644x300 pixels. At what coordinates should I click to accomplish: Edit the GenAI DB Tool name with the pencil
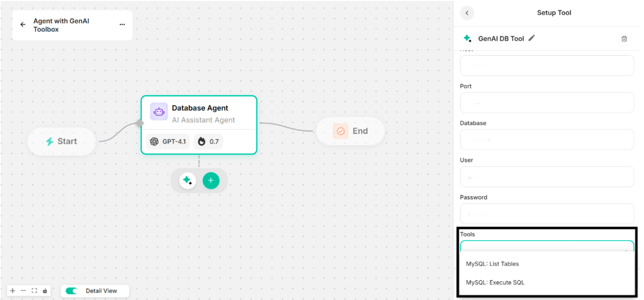(532, 38)
